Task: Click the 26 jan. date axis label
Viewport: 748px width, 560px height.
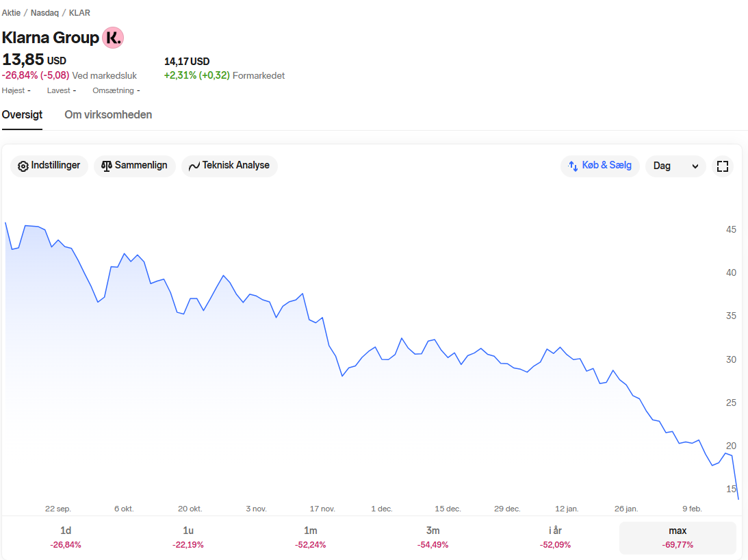Action: (626, 509)
